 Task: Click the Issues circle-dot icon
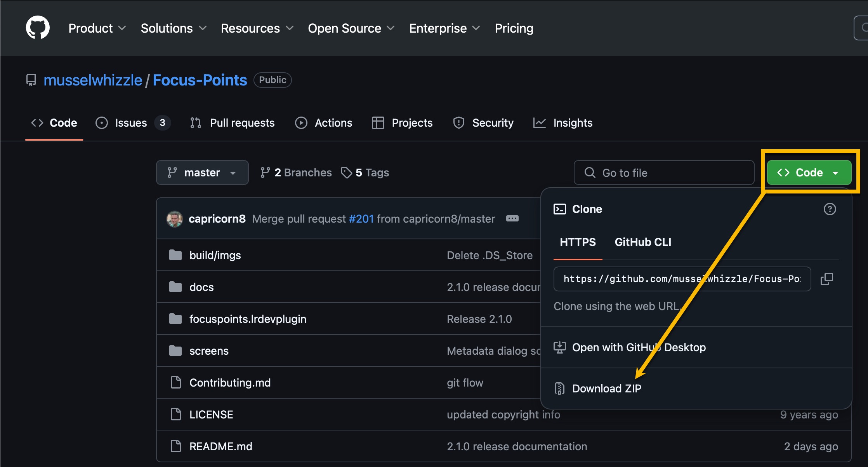[102, 123]
